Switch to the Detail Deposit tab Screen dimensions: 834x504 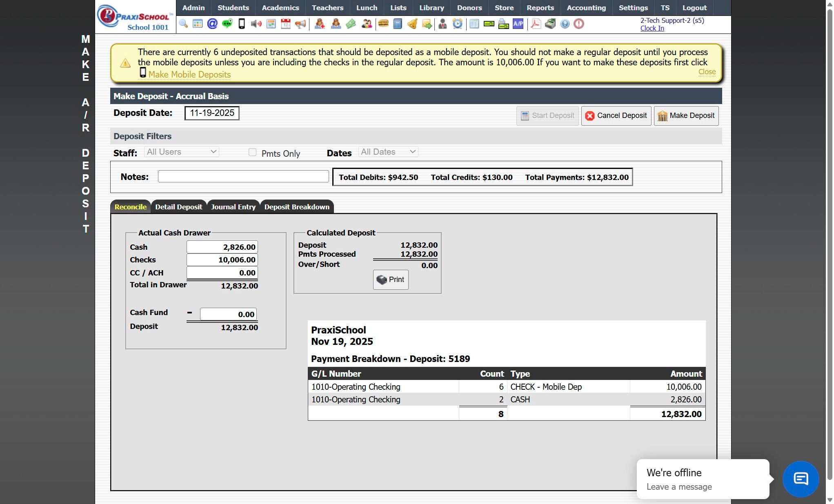click(178, 207)
